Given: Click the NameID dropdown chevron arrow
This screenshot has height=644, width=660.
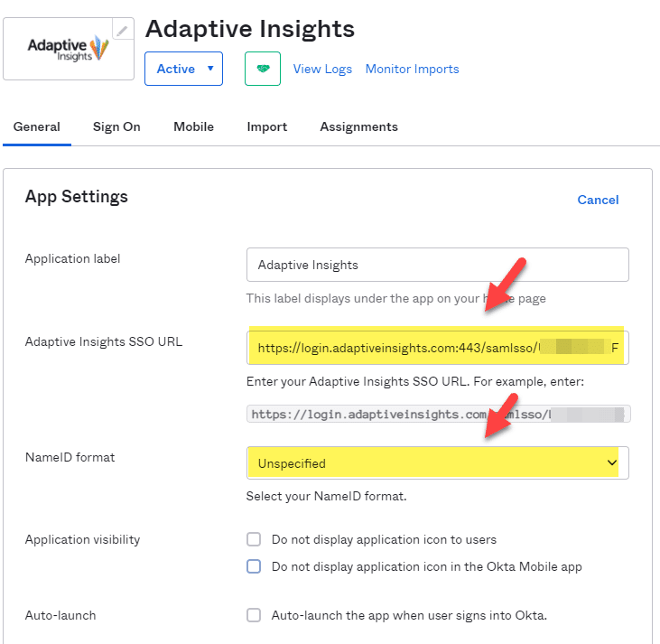Looking at the screenshot, I should click(x=611, y=462).
